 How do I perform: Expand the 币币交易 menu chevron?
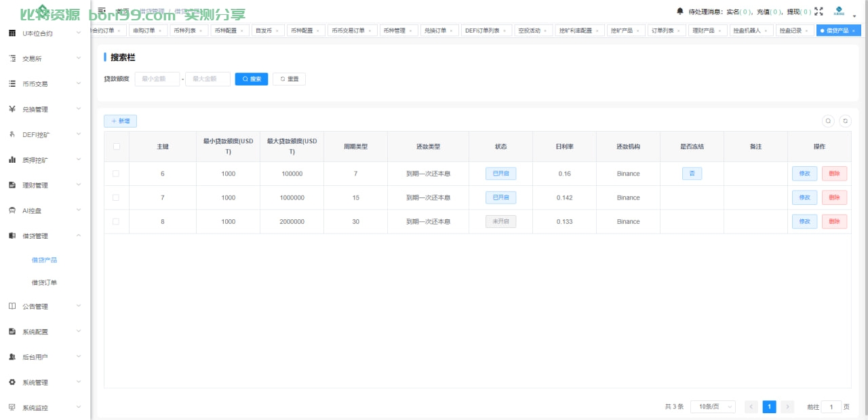(79, 83)
